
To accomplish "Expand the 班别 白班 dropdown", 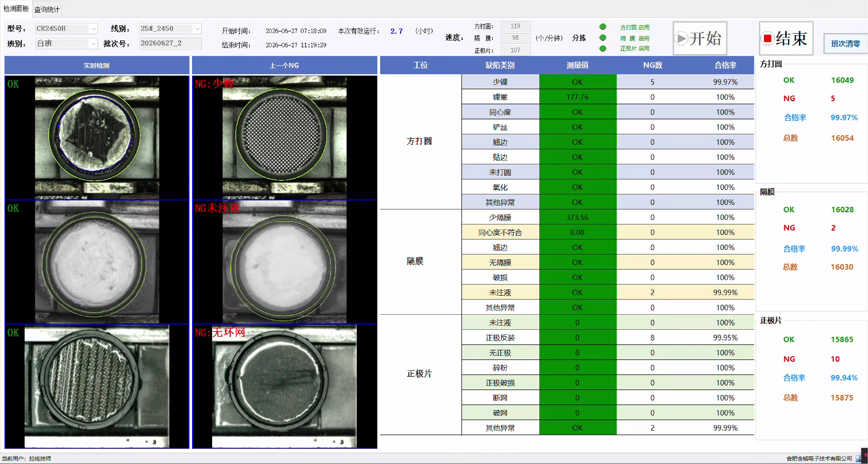I will click(x=66, y=43).
